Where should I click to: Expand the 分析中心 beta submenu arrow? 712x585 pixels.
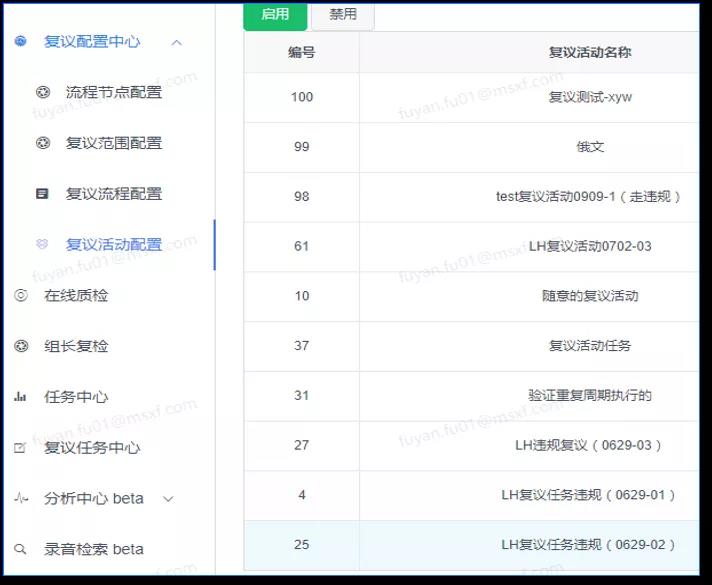point(168,498)
